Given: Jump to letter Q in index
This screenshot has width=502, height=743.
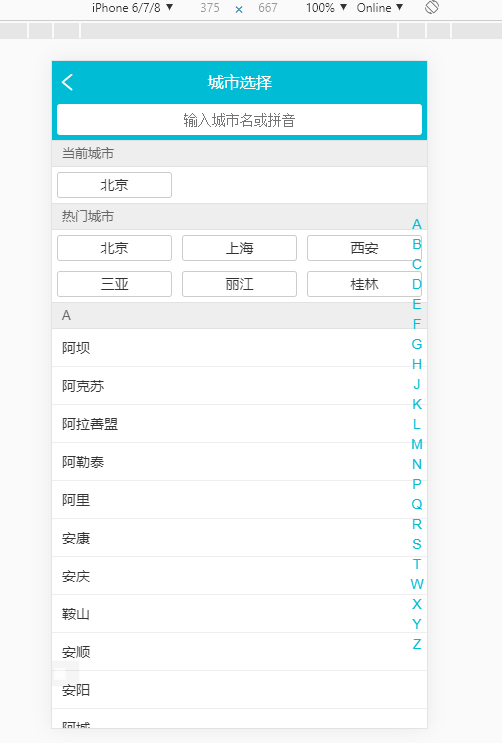Looking at the screenshot, I should [x=417, y=504].
